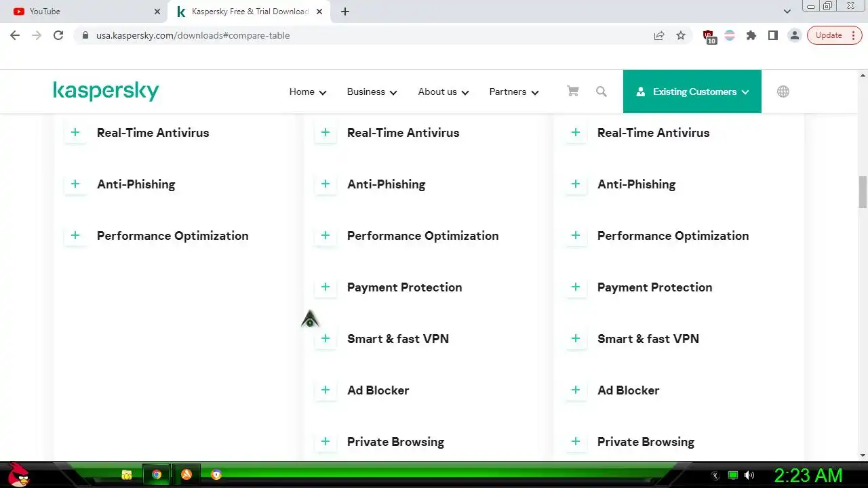Expand Performance Optimization in first column
The height and width of the screenshot is (488, 868).
coord(75,235)
